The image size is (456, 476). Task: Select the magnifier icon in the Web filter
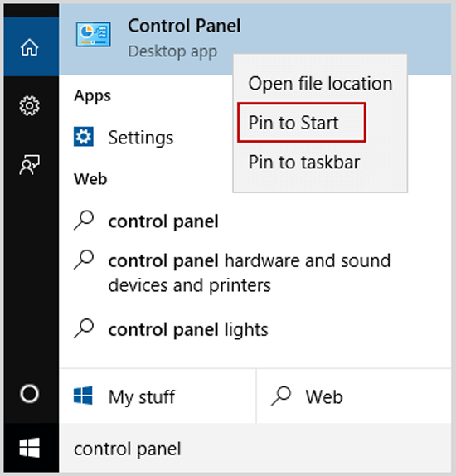click(281, 396)
